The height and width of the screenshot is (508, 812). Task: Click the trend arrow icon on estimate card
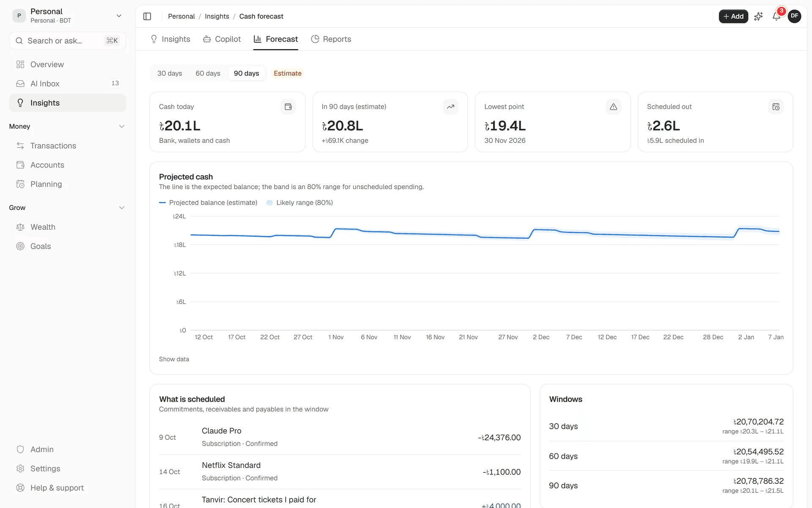point(450,107)
